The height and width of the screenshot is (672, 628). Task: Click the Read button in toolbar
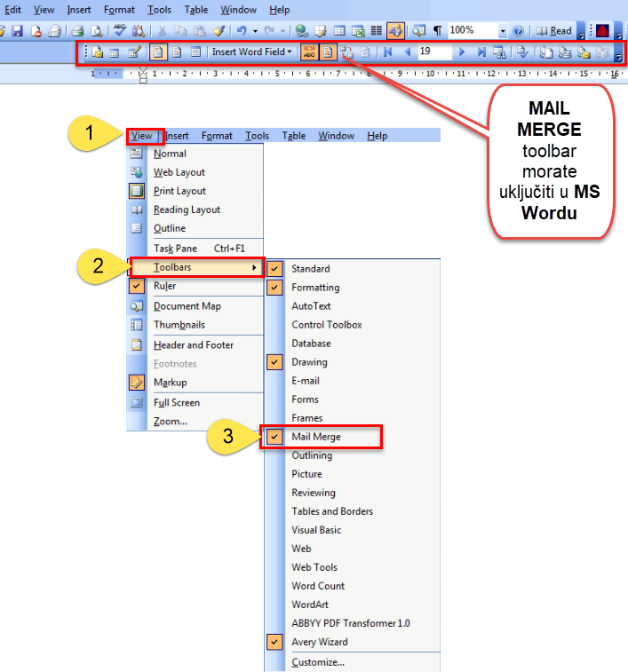pos(554,31)
